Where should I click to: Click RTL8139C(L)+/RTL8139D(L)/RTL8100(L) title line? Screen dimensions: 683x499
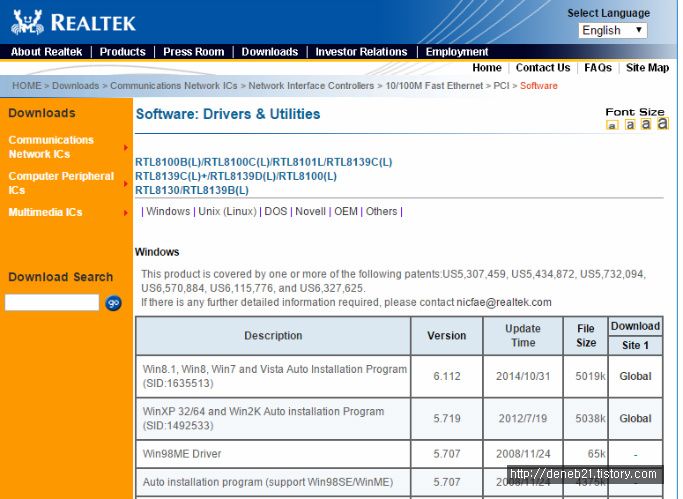click(236, 176)
